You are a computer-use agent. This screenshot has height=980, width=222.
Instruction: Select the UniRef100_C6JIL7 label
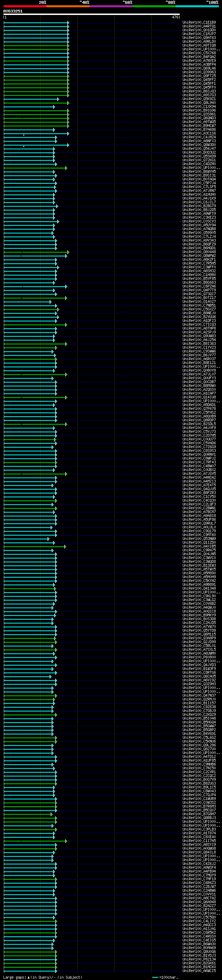199,202
